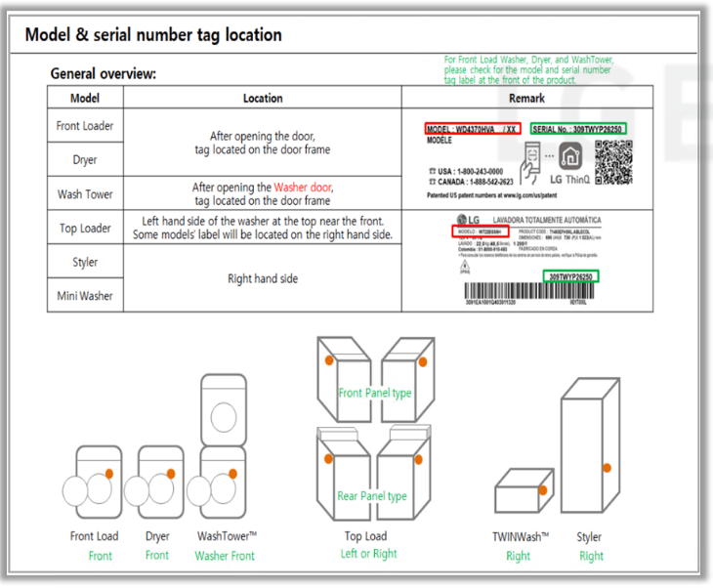
Task: Click the green-boxed SERIAL No. field
Action: click(578, 129)
